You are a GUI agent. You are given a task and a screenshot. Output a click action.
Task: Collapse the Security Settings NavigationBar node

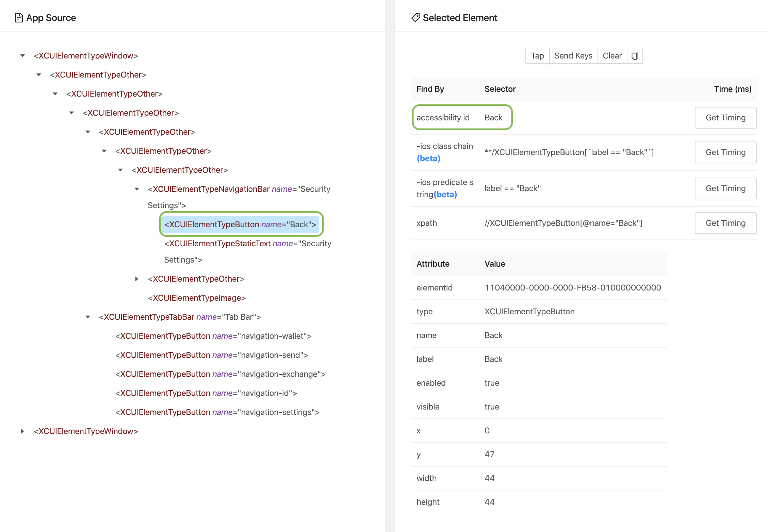[137, 189]
